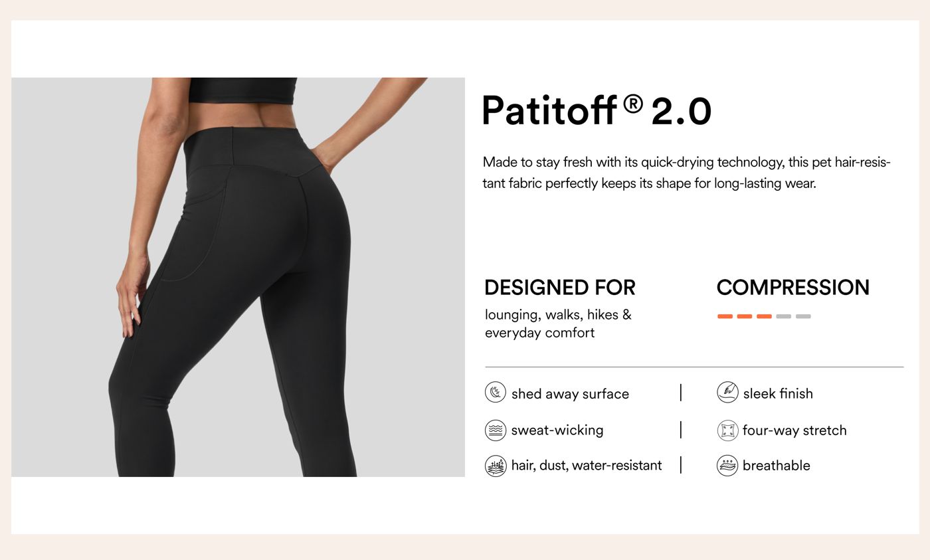Click the black leggings product photo
This screenshot has width=930, height=560.
coord(238,277)
